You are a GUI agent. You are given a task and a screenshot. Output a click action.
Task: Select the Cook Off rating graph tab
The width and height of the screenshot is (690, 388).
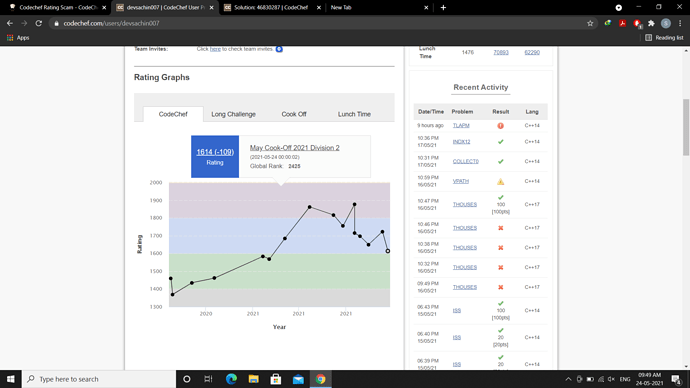coord(294,114)
